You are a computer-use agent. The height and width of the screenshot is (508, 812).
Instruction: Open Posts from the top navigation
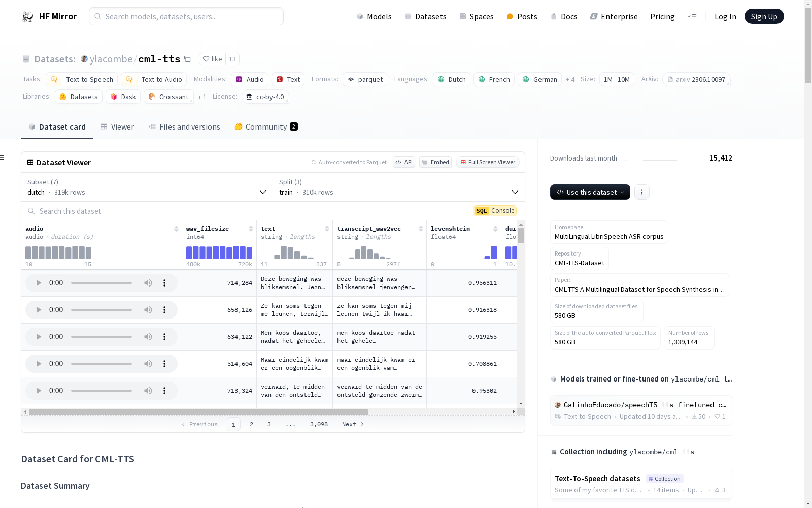[522, 17]
